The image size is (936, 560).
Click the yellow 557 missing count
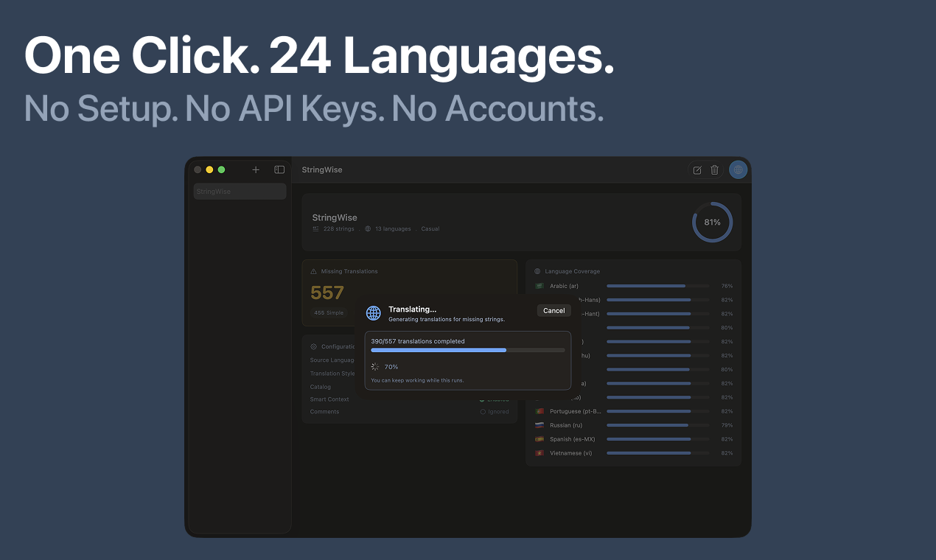[327, 293]
